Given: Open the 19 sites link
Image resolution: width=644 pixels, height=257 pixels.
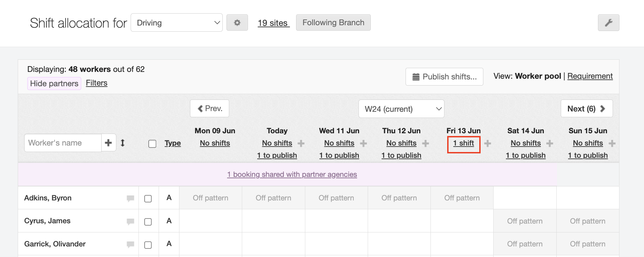Looking at the screenshot, I should [273, 23].
